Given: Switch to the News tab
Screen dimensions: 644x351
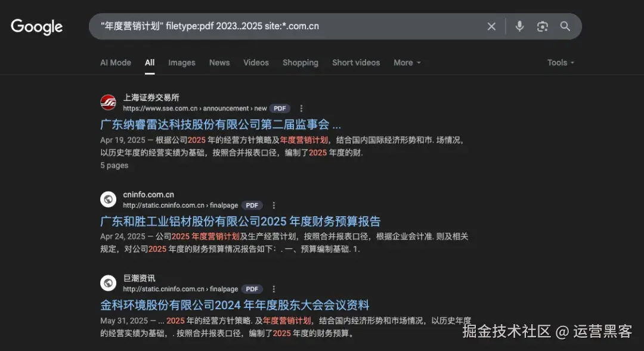Looking at the screenshot, I should tap(219, 62).
